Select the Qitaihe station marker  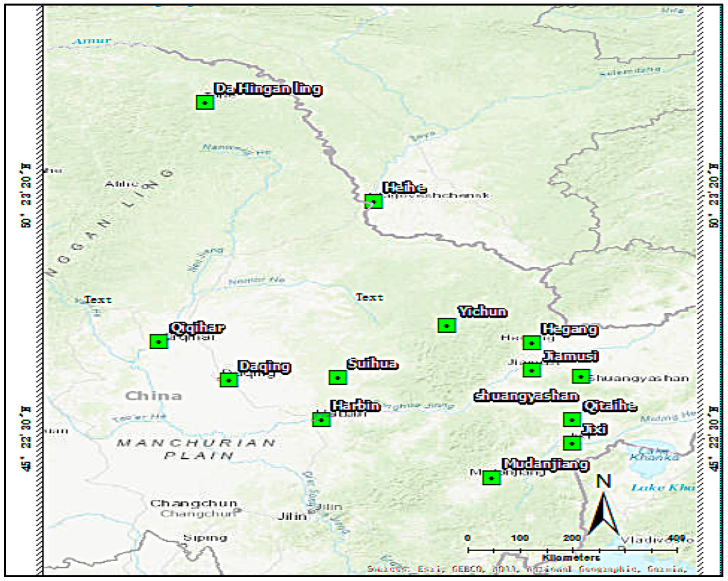point(572,420)
